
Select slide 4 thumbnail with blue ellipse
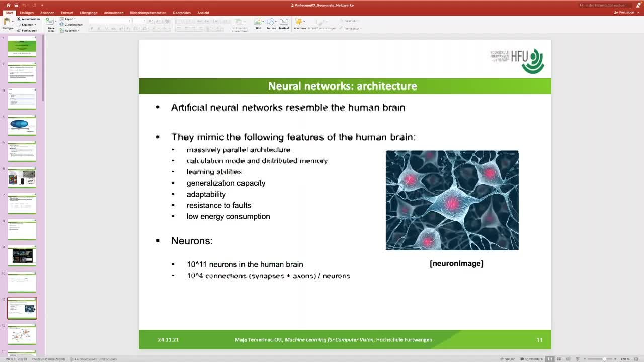tap(22, 125)
